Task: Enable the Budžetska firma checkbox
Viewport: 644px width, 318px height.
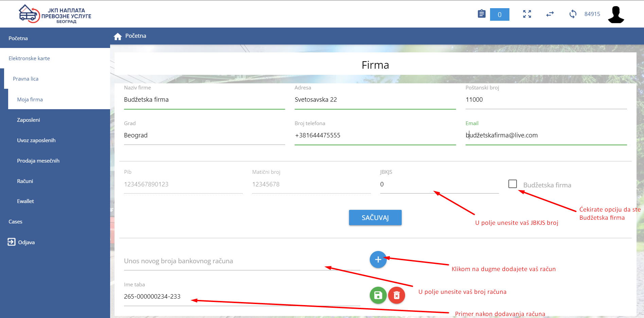Action: click(512, 184)
